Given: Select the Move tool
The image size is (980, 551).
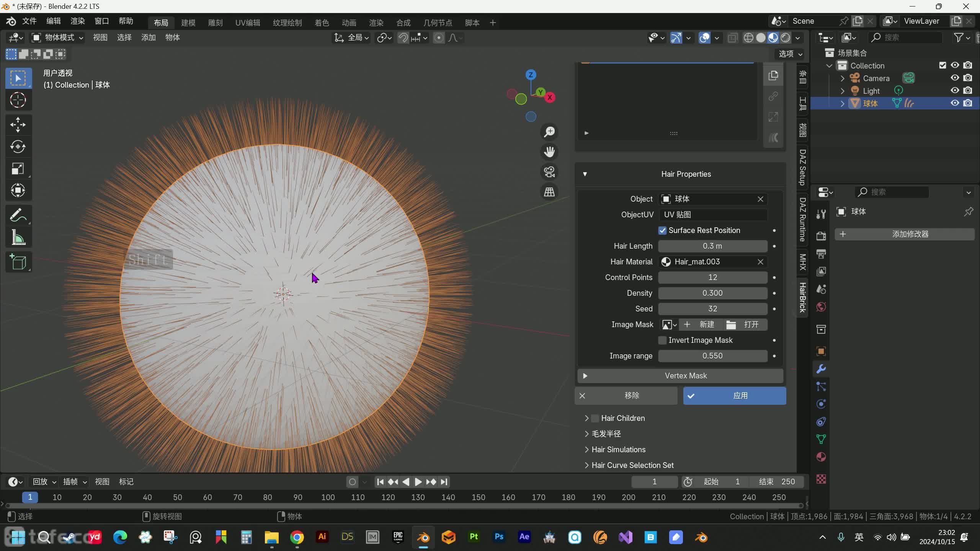Looking at the screenshot, I should tap(18, 125).
